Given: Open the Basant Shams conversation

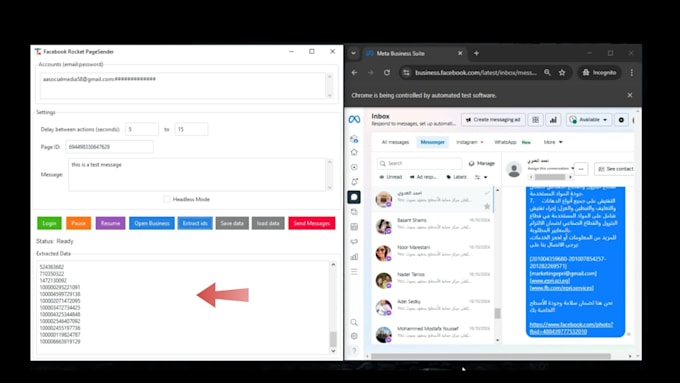Looking at the screenshot, I should [433, 226].
